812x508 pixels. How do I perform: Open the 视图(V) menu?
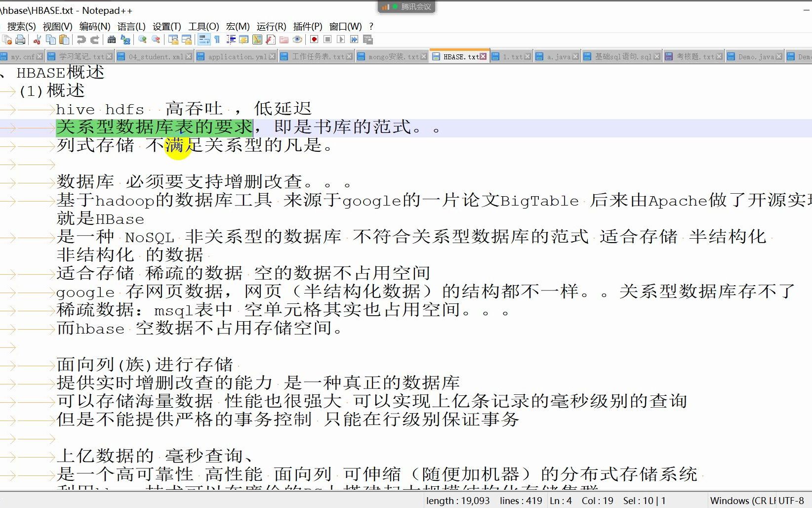click(x=57, y=26)
